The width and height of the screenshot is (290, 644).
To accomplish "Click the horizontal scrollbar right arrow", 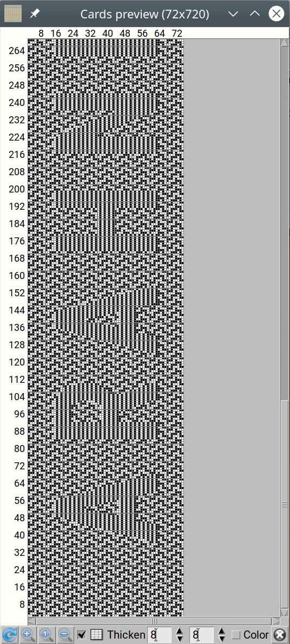I will click(276, 621).
